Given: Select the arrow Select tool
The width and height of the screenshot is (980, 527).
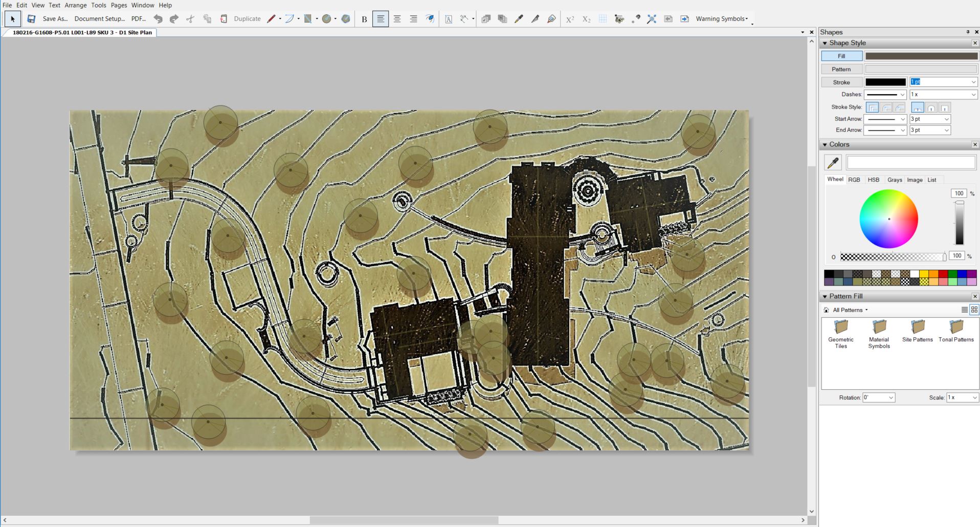Looking at the screenshot, I should point(13,19).
